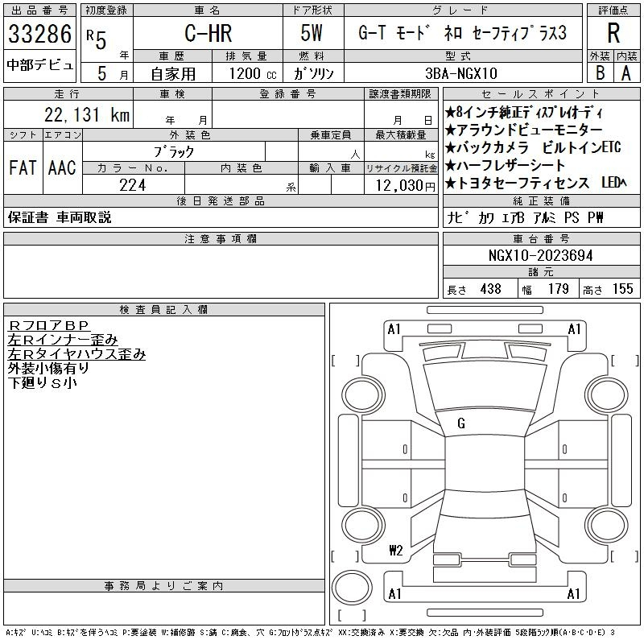
Task: Click the exterior grade B
Action: click(x=600, y=73)
